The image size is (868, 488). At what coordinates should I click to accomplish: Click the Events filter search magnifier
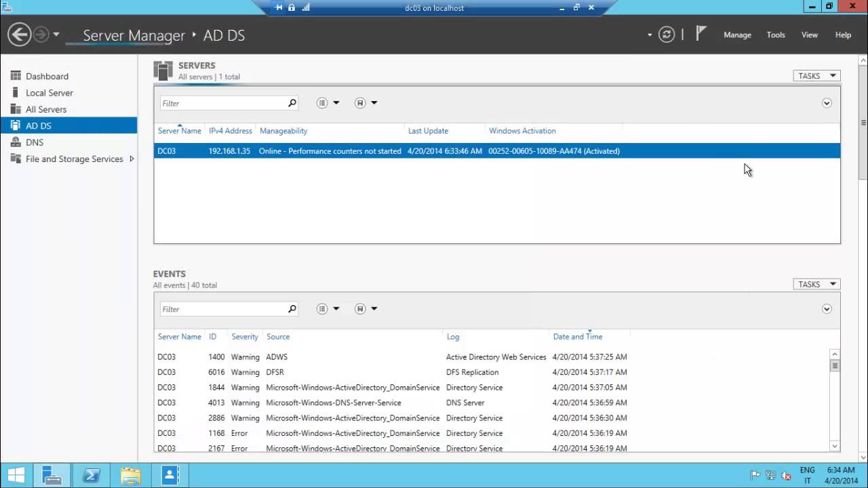coord(292,309)
